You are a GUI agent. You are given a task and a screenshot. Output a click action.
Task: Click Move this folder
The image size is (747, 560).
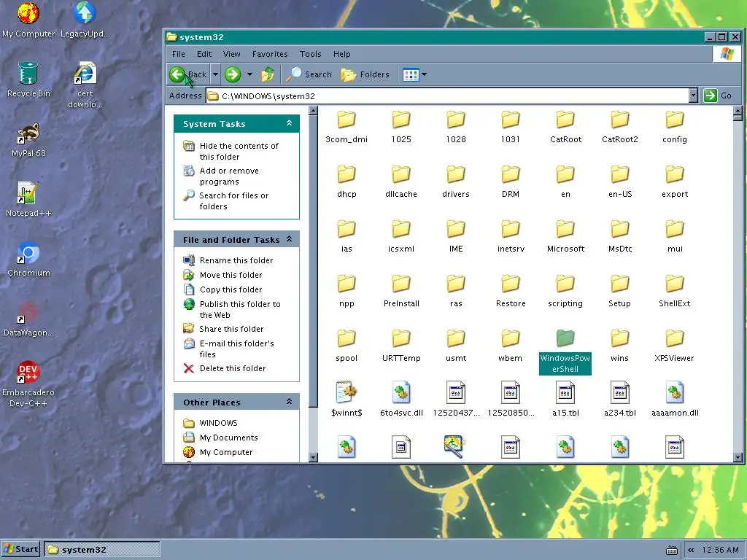click(222, 275)
